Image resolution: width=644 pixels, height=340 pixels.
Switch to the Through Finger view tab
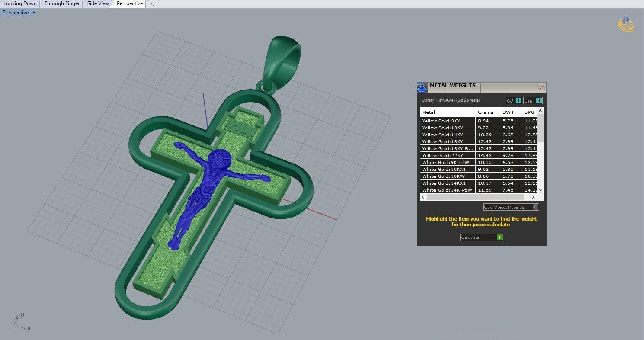pyautogui.click(x=62, y=3)
